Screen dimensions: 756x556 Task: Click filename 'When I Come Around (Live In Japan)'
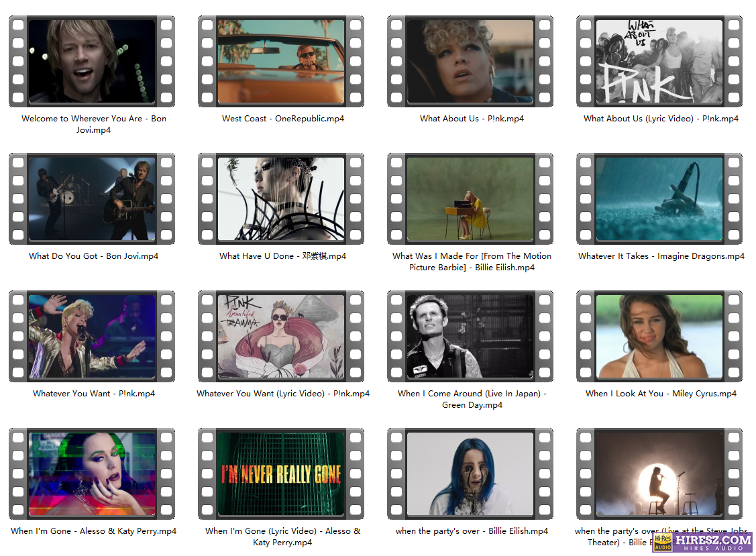[x=472, y=399]
